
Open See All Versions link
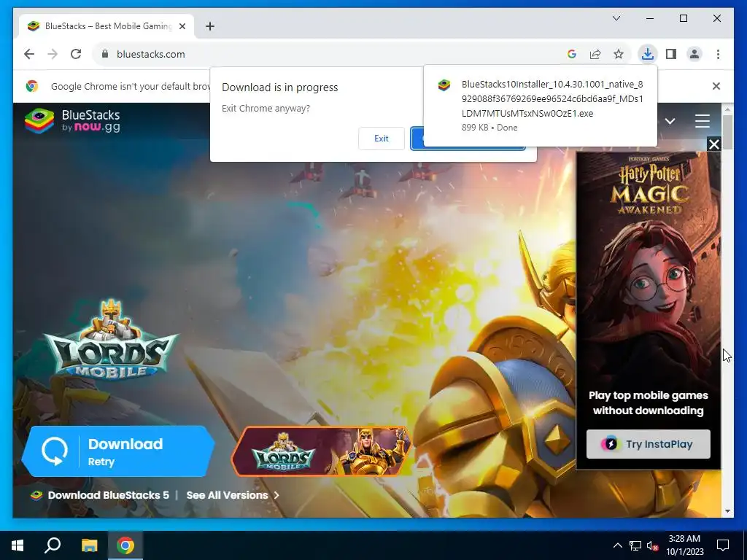(232, 495)
